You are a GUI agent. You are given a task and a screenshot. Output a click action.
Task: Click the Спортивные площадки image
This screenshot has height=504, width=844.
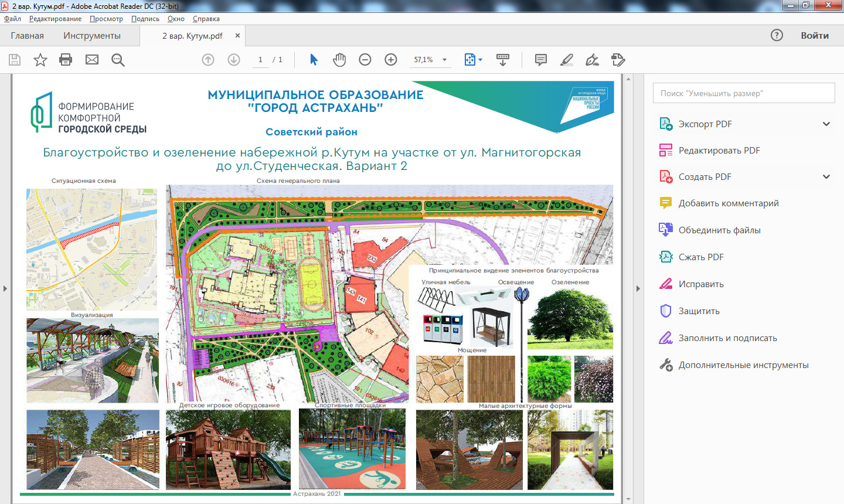352,449
